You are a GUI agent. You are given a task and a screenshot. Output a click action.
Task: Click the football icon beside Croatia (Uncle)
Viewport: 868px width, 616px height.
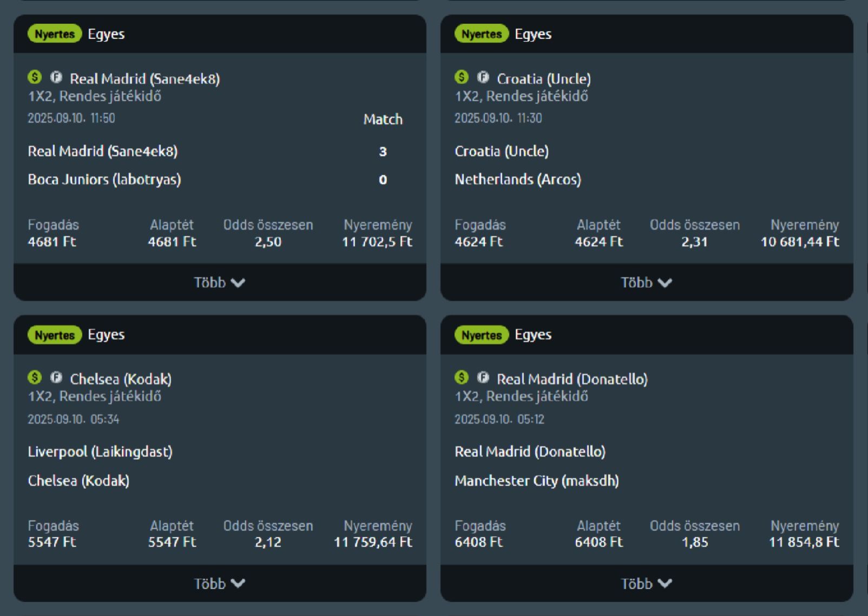(x=483, y=77)
